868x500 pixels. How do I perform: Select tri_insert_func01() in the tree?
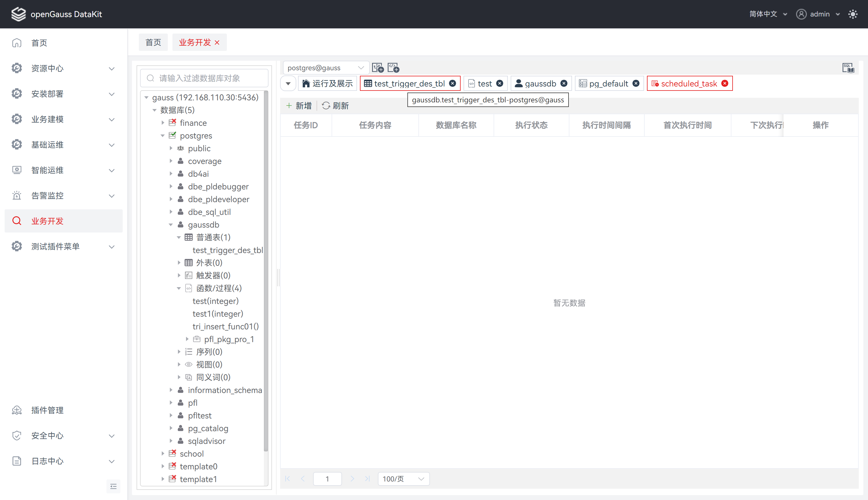click(225, 326)
